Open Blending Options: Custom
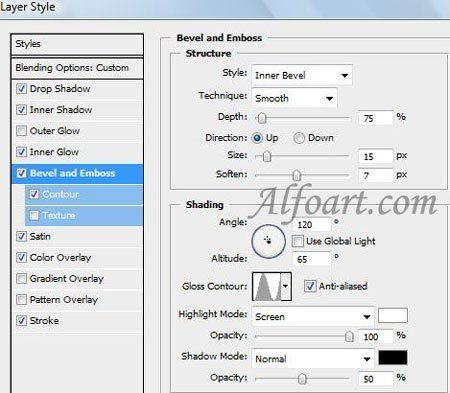Screen dimensions: 450x393 tap(77, 68)
